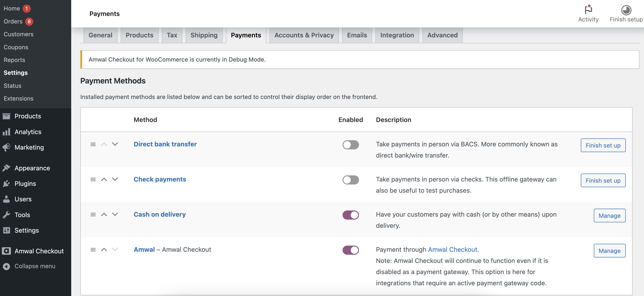644x296 pixels.
Task: Click the Finish setup progress icon
Action: pyautogui.click(x=626, y=10)
